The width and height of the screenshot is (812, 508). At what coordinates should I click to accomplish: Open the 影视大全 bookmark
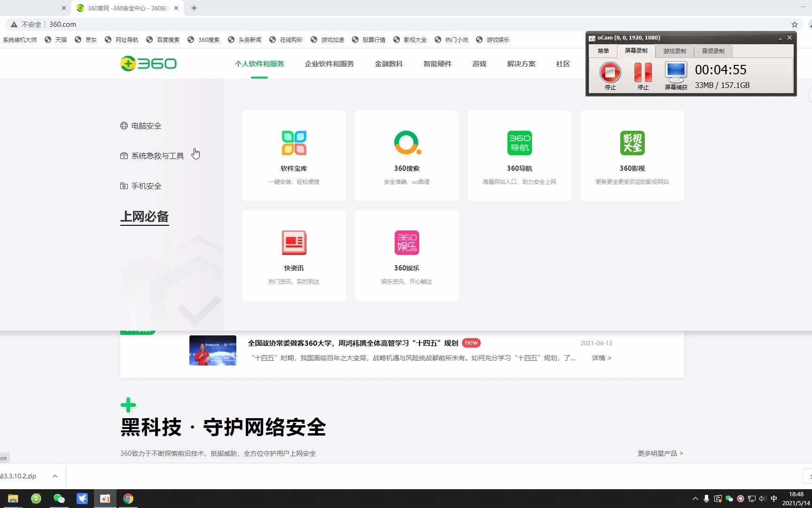point(410,40)
